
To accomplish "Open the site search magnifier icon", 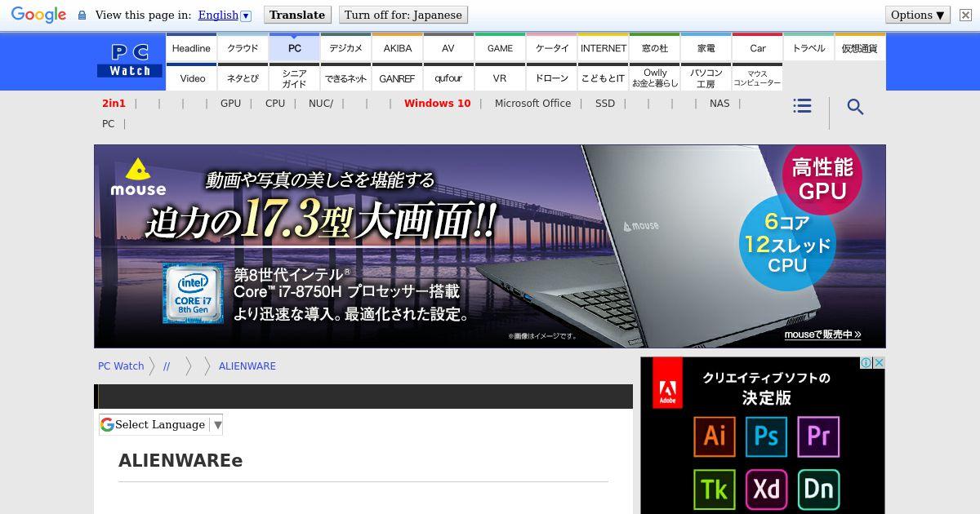I will coord(855,107).
